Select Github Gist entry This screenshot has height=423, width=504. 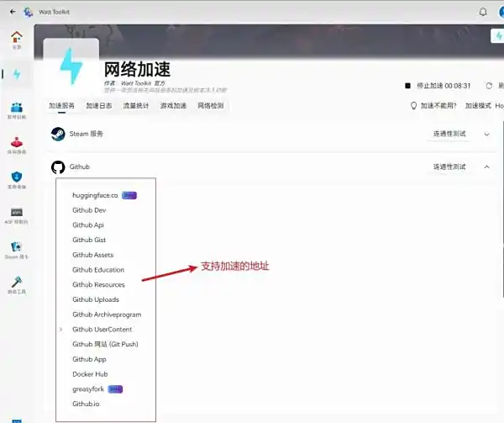coord(89,240)
